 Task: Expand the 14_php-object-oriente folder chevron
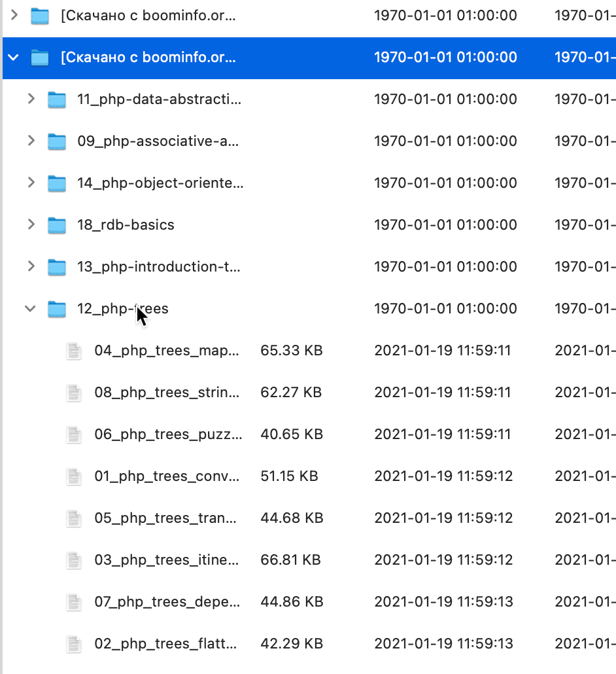point(31,183)
